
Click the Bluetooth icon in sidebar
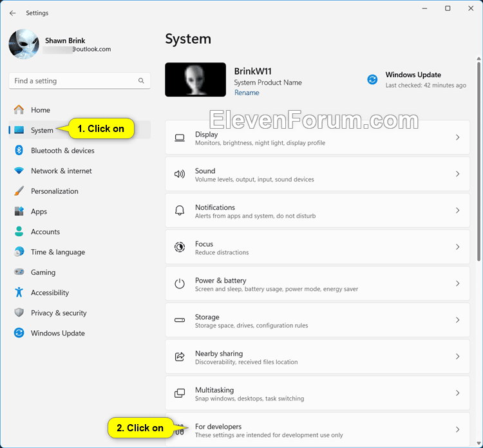tap(19, 150)
